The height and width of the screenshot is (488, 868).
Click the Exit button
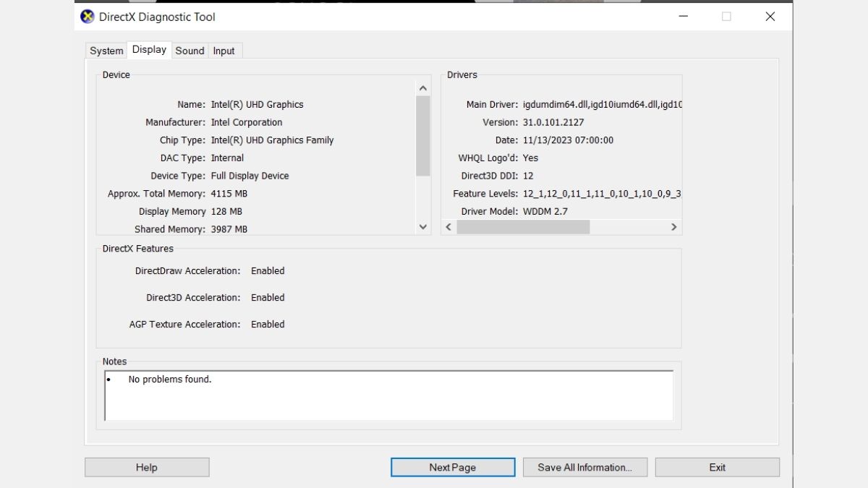coord(718,467)
